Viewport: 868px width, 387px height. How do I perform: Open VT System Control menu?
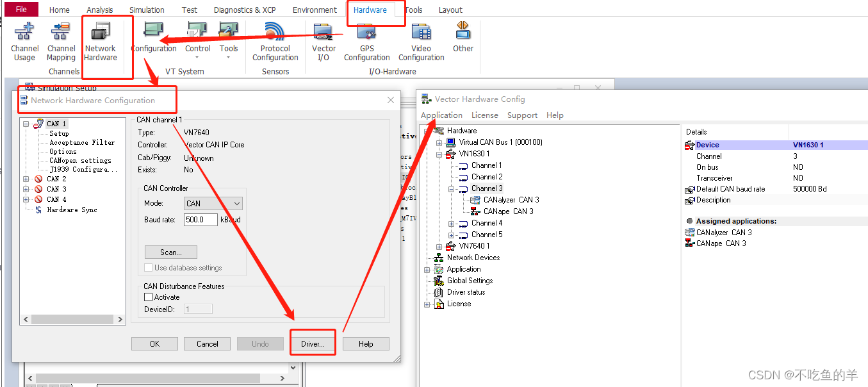pyautogui.click(x=198, y=40)
